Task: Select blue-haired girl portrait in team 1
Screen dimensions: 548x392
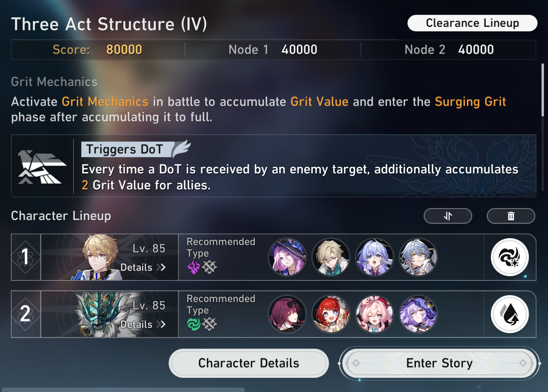Action: pyautogui.click(x=374, y=257)
